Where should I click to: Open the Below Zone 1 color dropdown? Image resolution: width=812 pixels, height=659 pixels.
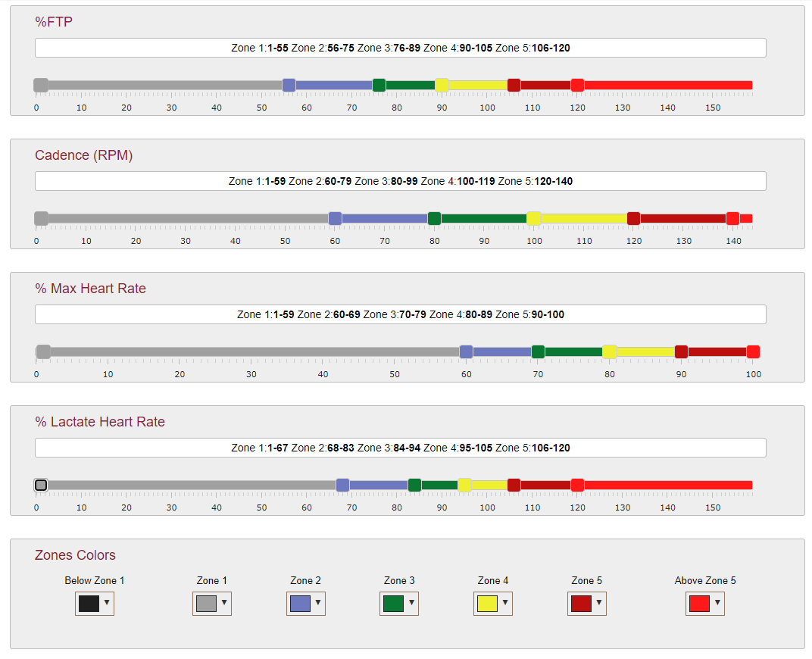94,604
